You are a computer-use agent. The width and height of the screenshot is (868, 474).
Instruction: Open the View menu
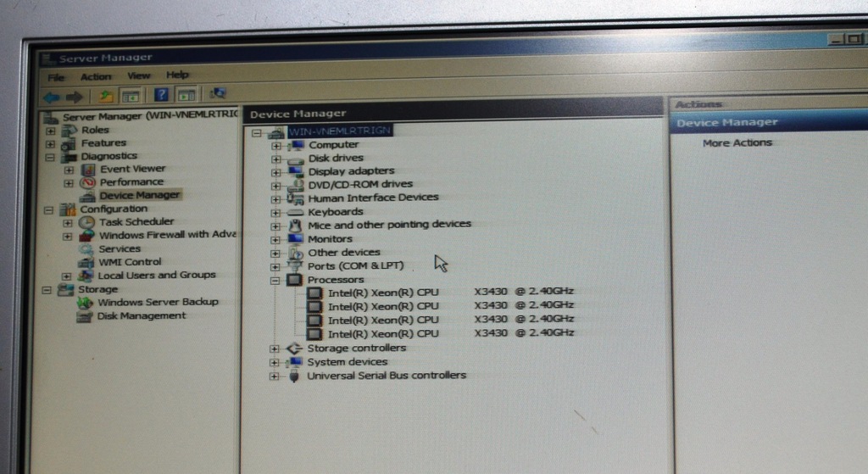[138, 75]
